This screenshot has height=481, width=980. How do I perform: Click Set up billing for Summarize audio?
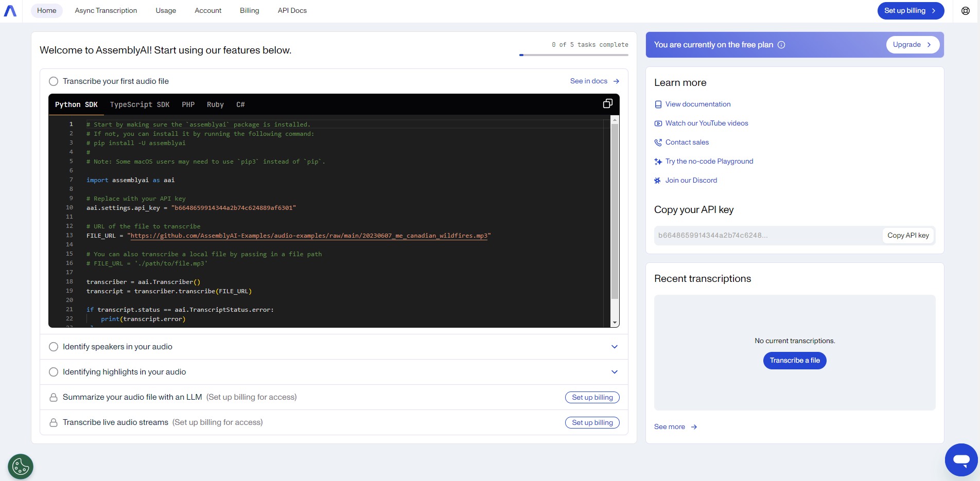(592, 397)
